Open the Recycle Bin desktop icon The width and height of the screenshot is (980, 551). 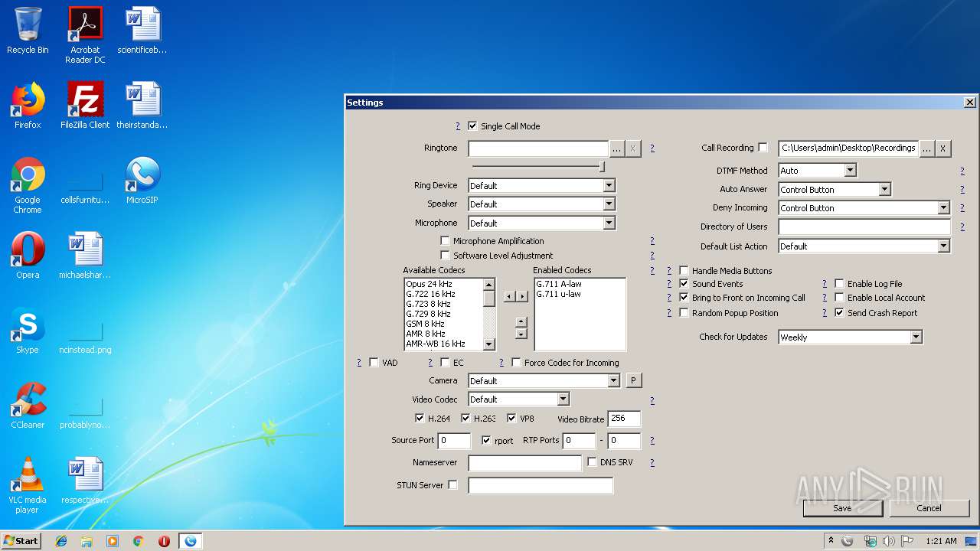28,31
